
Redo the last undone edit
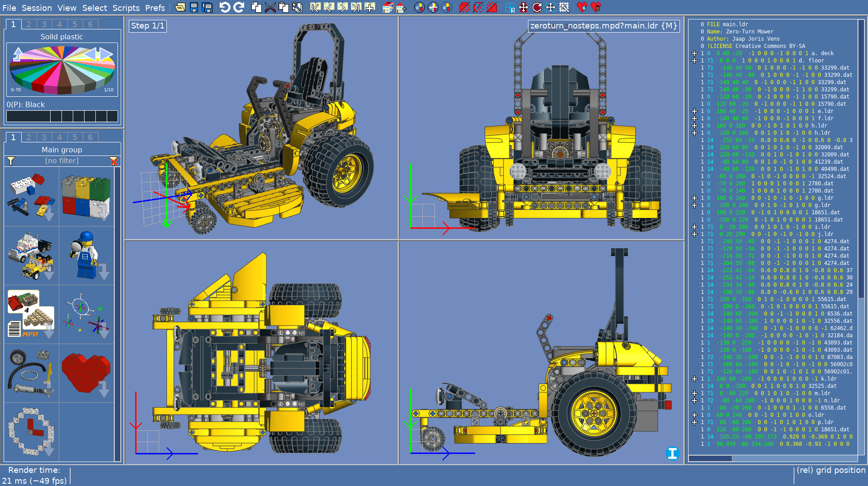239,7
